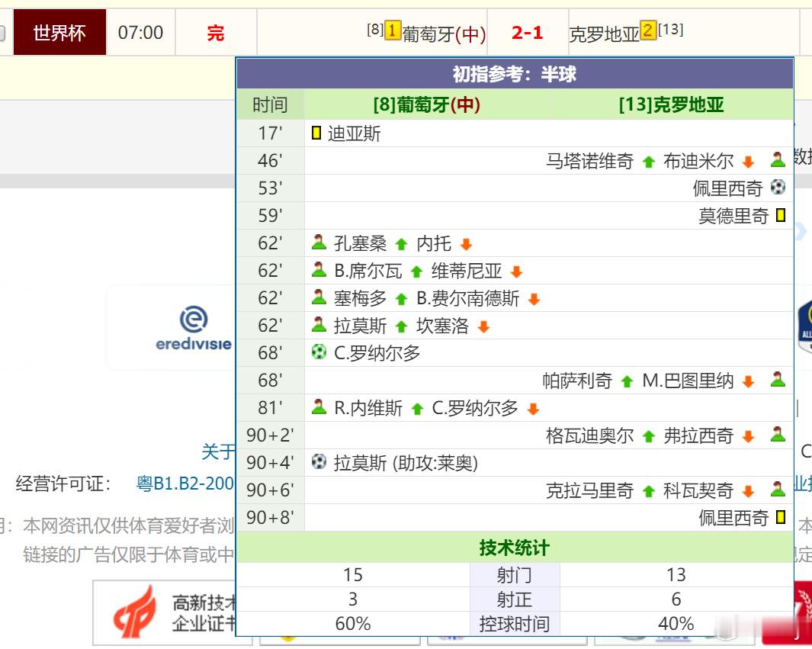Click the yellow card icon beside 迪亚斯
Screen dimensions: 812x649
[x=316, y=133]
